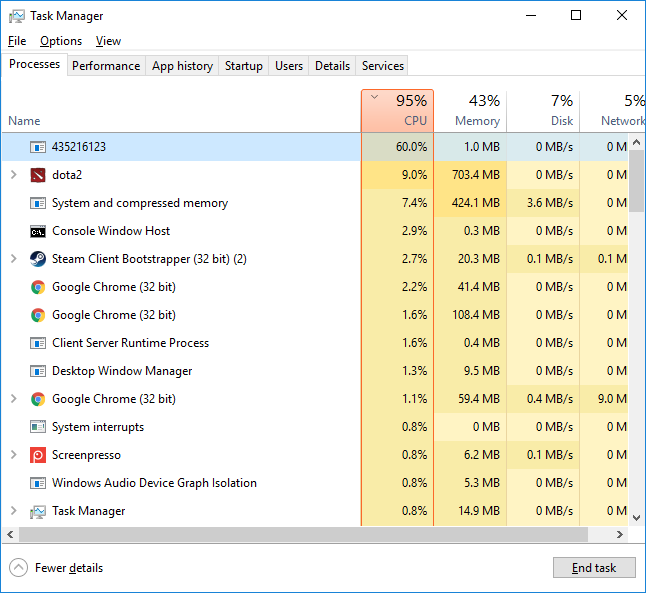Expand the Steam Client Bootstrapper group
The image size is (646, 593).
point(13,259)
